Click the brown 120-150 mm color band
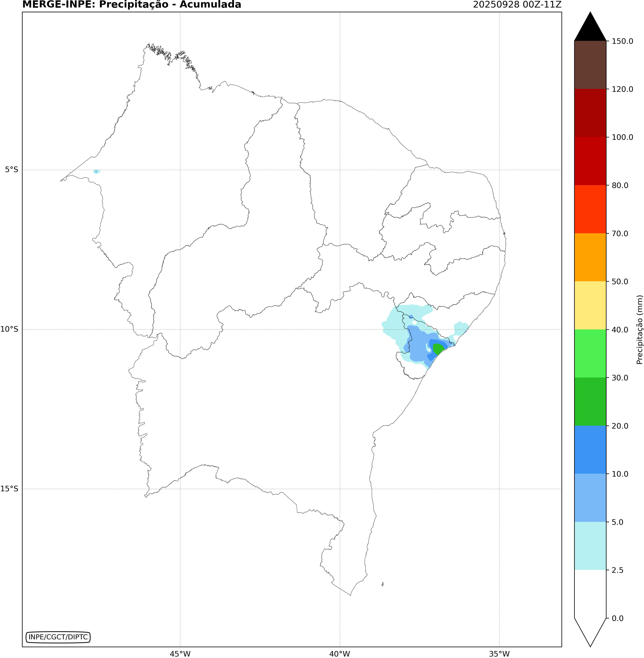Image resolution: width=644 pixels, height=658 pixels. [590, 65]
